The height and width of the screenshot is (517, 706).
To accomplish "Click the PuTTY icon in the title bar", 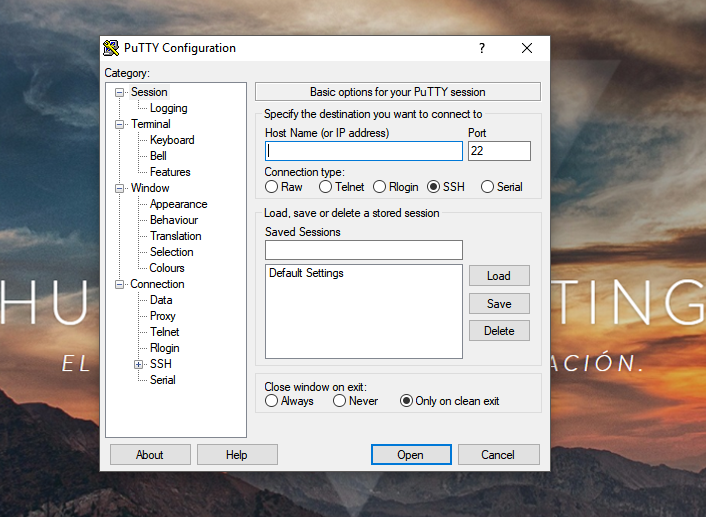I will click(111, 48).
